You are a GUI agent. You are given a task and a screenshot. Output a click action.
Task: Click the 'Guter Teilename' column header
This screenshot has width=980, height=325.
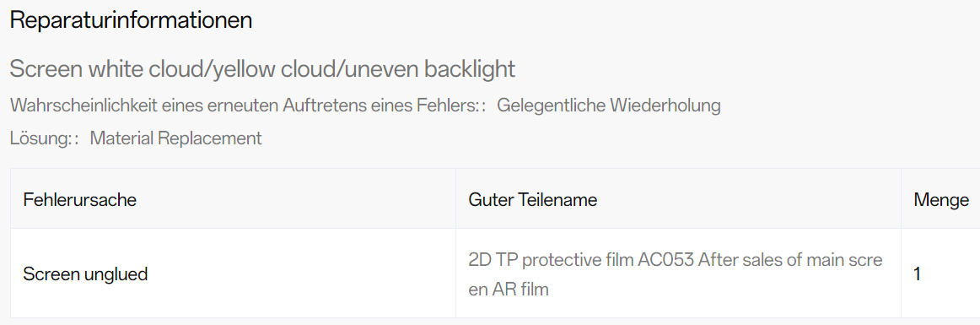click(x=532, y=200)
